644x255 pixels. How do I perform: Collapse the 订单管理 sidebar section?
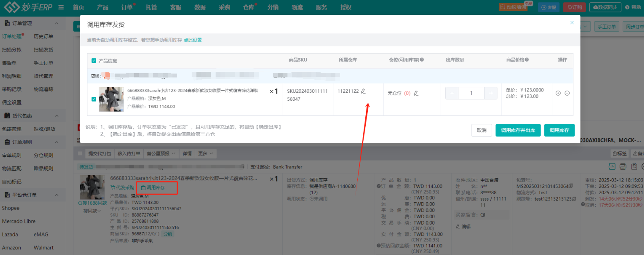tap(57, 23)
